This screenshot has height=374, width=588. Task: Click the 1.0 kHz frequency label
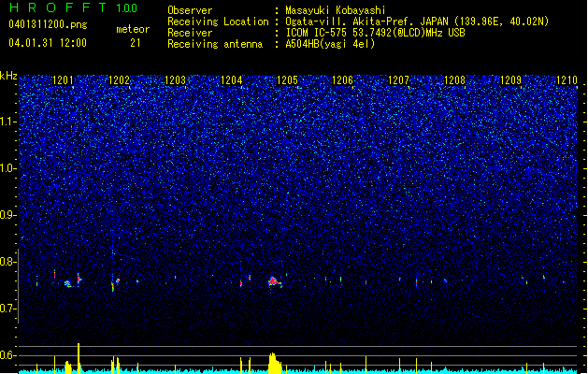coord(8,168)
